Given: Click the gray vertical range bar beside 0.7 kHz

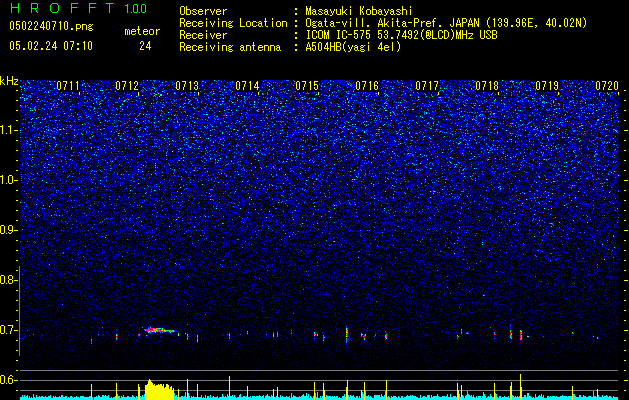Looking at the screenshot, I should [20, 311].
